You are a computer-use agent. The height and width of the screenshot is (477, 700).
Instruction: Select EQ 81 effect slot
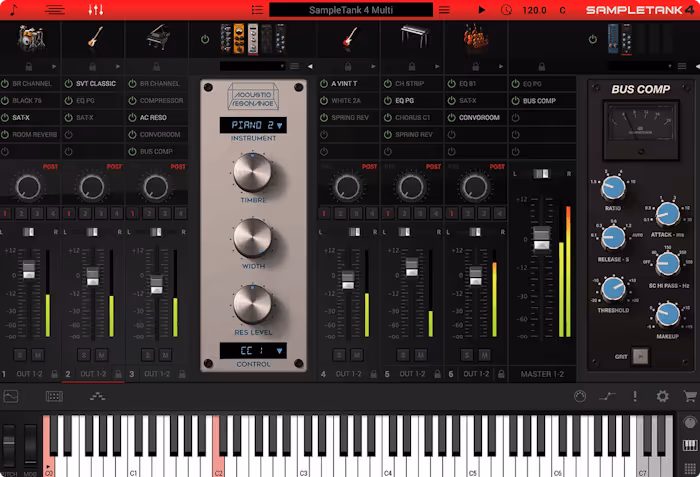pyautogui.click(x=467, y=84)
